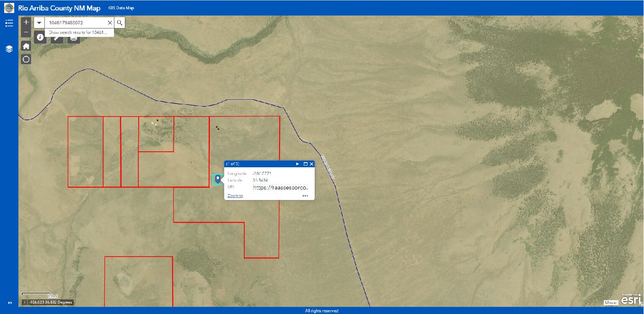Select the measurement tool
This screenshot has height=314, width=644.
57,37
